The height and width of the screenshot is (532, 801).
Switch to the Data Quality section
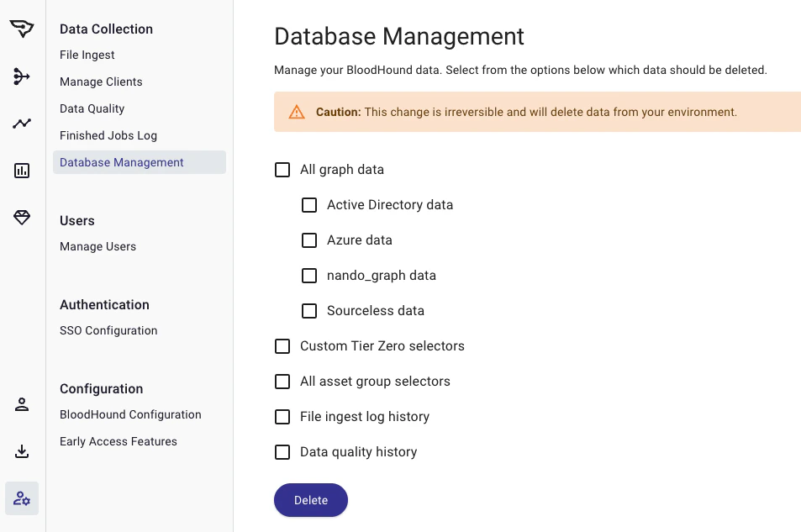click(x=92, y=108)
